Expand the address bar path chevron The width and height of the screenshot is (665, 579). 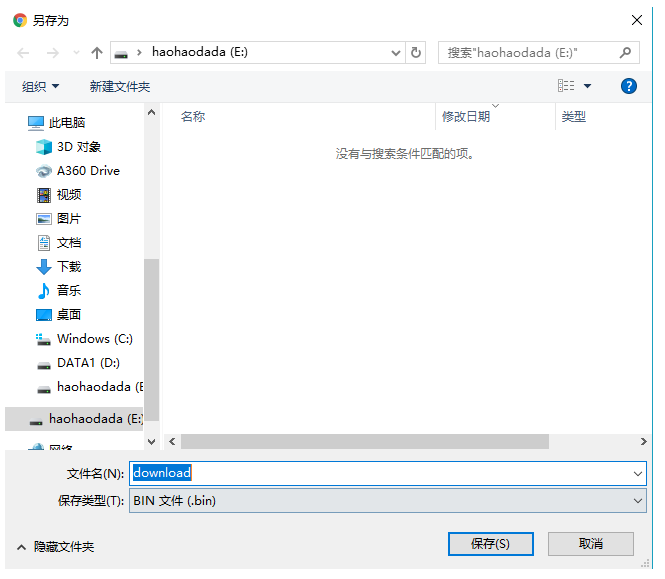[x=139, y=53]
